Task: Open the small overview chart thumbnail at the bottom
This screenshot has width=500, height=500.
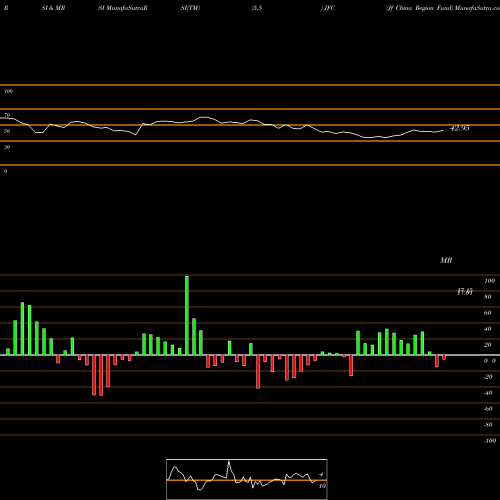Action: 247,479
